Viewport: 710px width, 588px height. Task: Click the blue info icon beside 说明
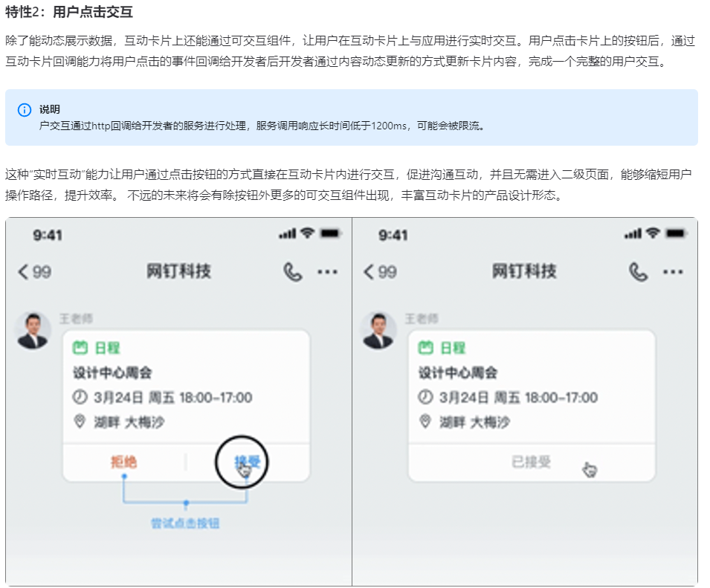coord(24,109)
